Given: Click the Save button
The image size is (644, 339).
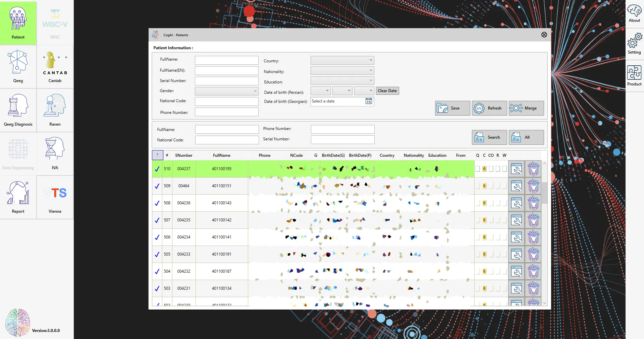Looking at the screenshot, I should (452, 108).
